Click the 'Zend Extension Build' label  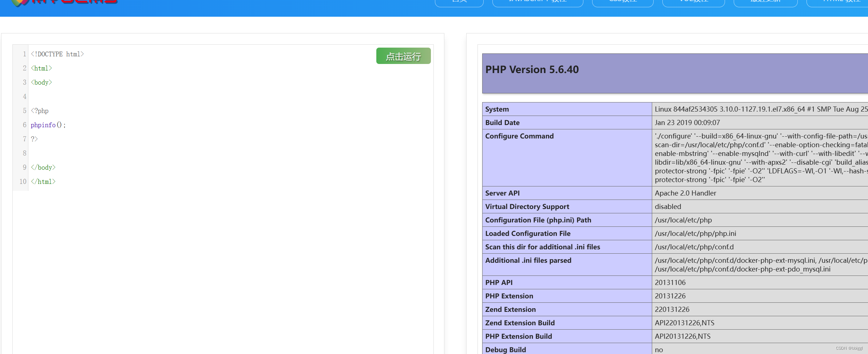point(520,323)
